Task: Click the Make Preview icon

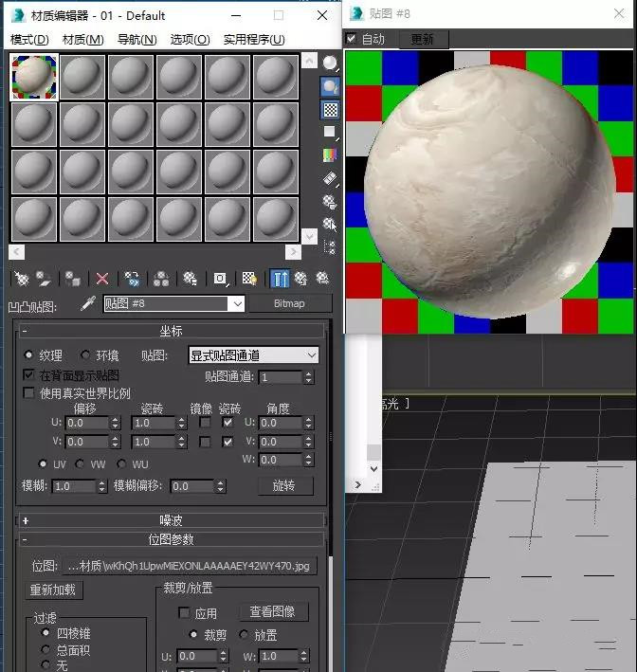Action: click(x=330, y=178)
